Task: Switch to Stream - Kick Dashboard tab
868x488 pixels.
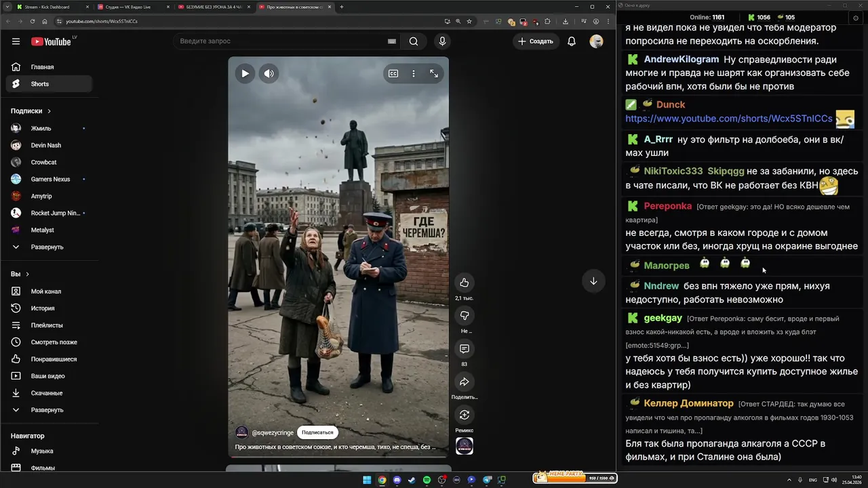Action: pyautogui.click(x=52, y=7)
